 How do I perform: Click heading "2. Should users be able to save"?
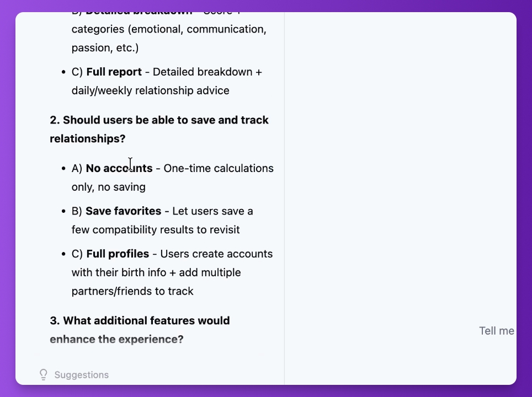coord(159,120)
